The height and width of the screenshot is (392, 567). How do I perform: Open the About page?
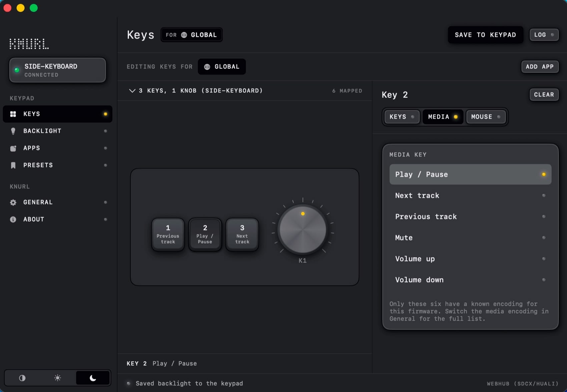[x=57, y=219]
